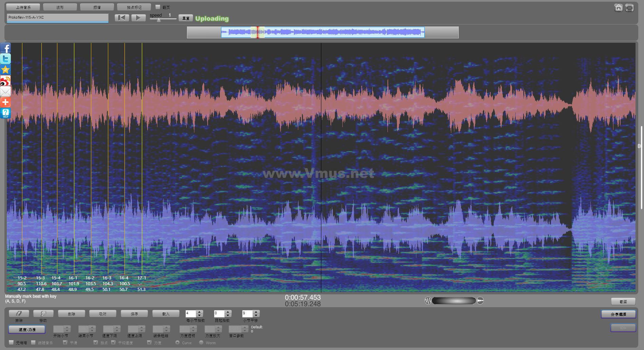This screenshot has height=350, width=644.
Task: Click the waveform icon right of gradient slider
Action: click(480, 301)
